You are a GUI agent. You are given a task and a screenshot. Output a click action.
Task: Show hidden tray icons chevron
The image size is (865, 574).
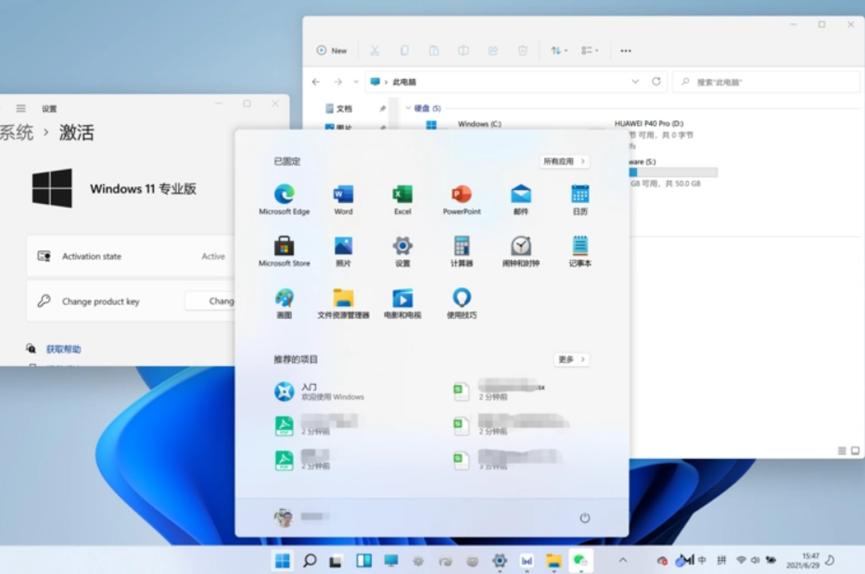pos(623,560)
